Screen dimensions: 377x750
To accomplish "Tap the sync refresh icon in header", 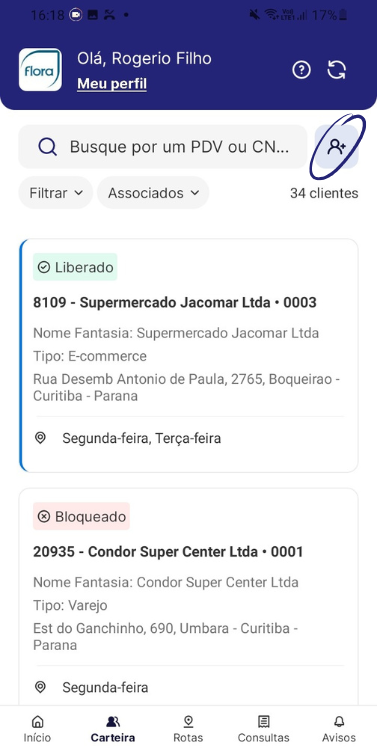I will coord(337,70).
